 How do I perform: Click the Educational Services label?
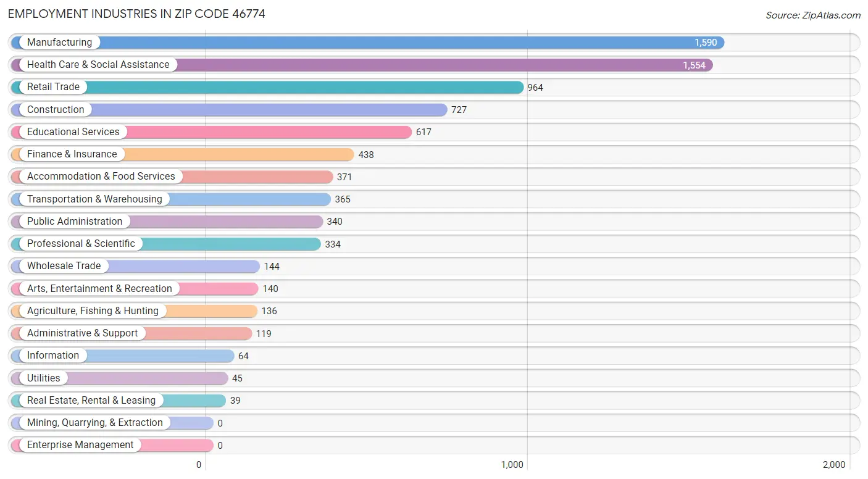73,132
